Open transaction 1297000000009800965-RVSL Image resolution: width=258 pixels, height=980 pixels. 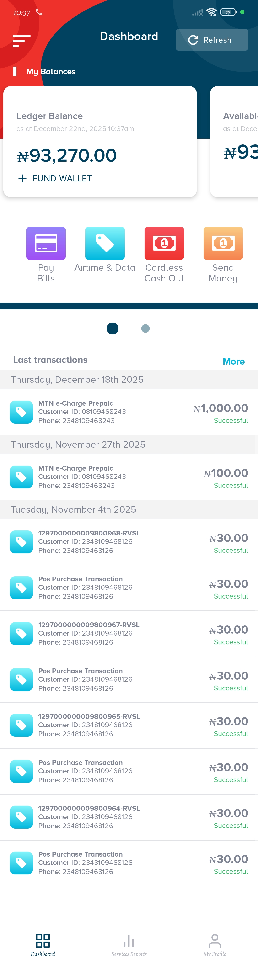[129, 725]
